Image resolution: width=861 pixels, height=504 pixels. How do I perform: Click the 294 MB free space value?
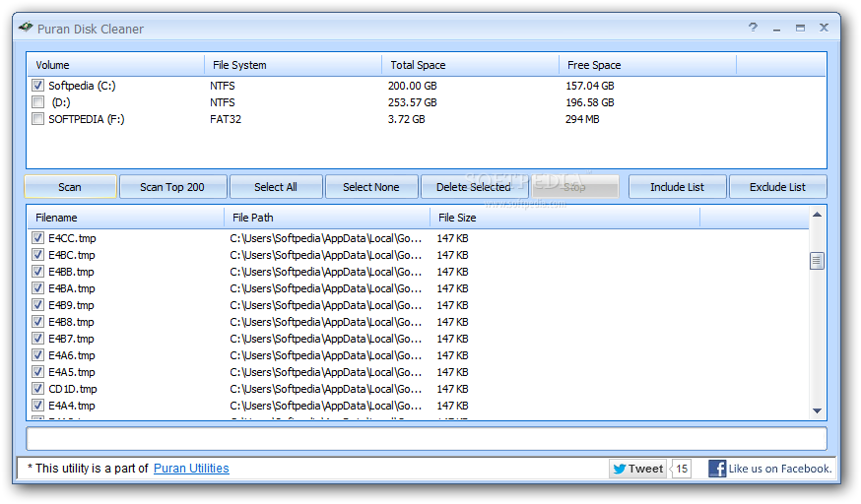coord(582,119)
